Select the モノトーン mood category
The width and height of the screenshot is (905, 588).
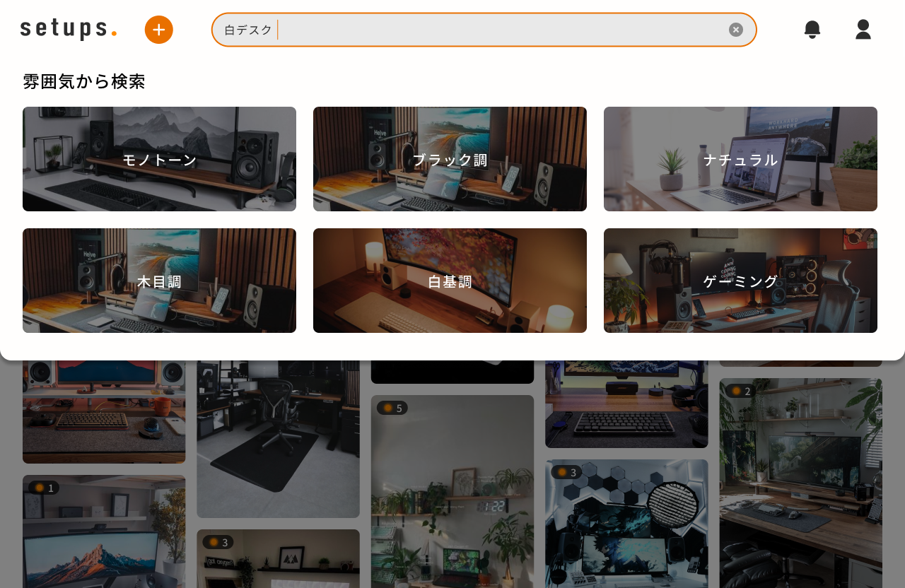coord(159,159)
